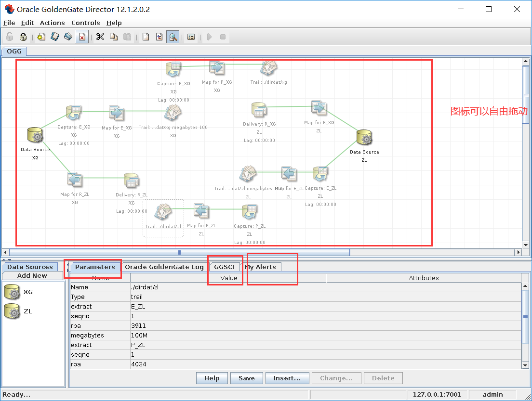Screen dimensions: 532x401
Task: Select the Trail dat/xg megabytes 100 icon
Action: click(x=173, y=113)
